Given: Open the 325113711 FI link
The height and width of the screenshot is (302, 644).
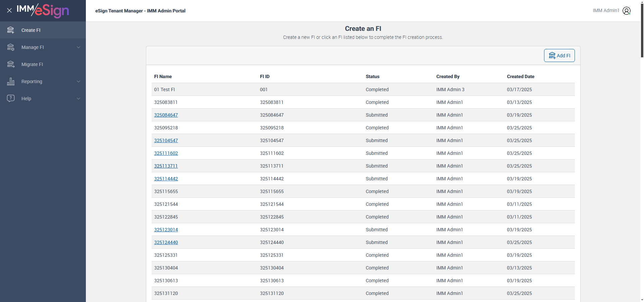Looking at the screenshot, I should [x=166, y=166].
